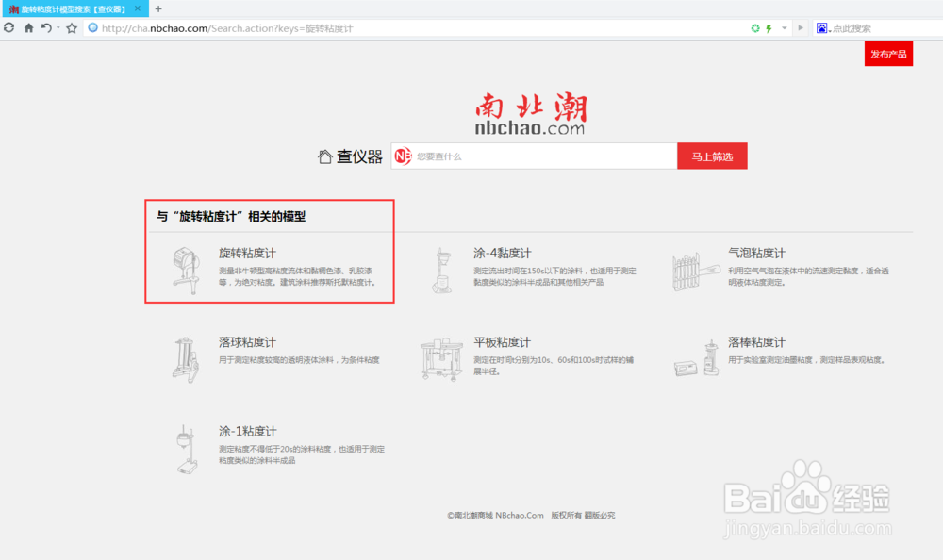Click the green lightning speed-mode icon
The width and height of the screenshot is (943, 560).
769,28
